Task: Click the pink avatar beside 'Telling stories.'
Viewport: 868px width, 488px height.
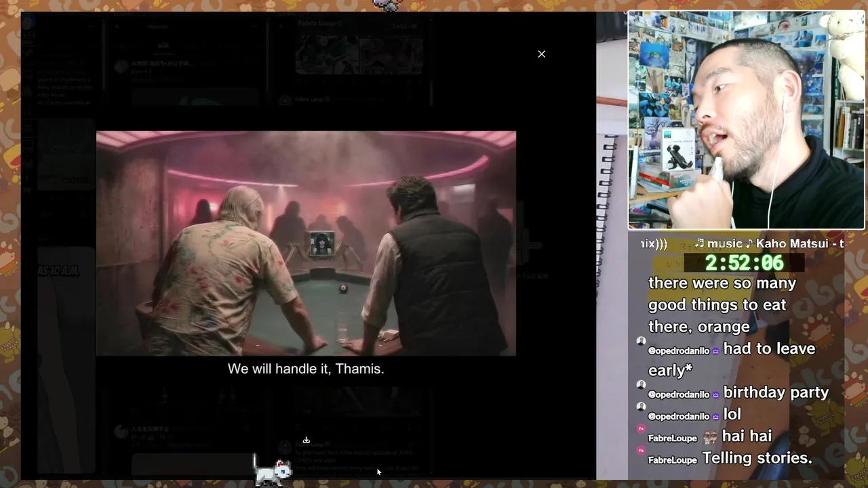Action: point(641,450)
